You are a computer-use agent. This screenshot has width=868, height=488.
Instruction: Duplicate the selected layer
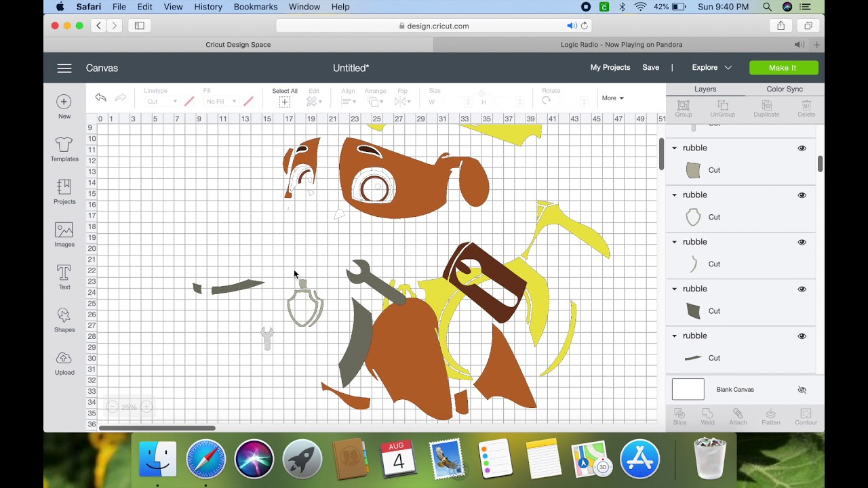click(x=766, y=108)
